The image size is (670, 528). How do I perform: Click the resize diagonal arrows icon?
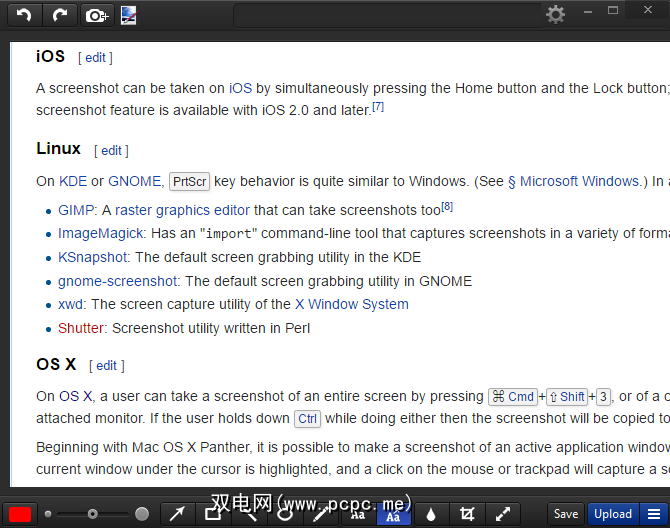[503, 514]
